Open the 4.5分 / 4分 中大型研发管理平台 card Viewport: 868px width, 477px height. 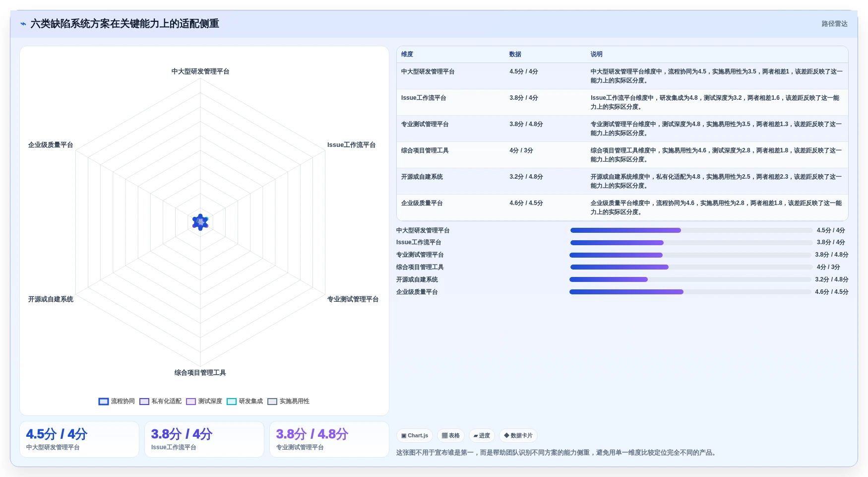(x=79, y=439)
